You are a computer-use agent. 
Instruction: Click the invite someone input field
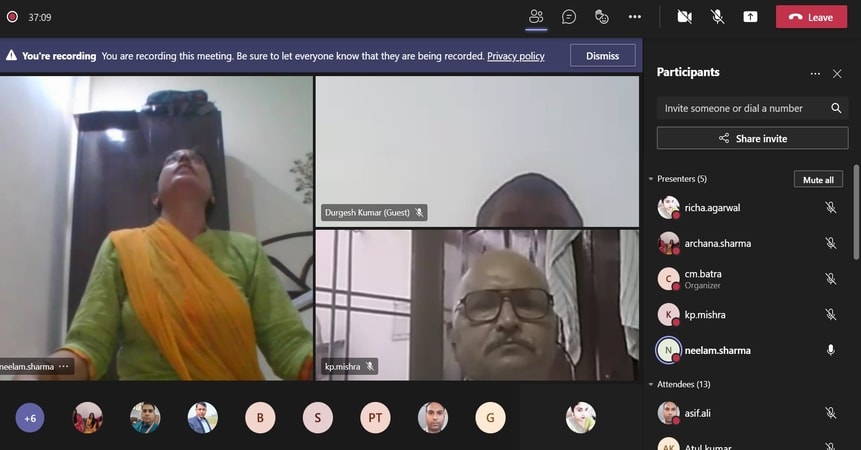click(740, 108)
